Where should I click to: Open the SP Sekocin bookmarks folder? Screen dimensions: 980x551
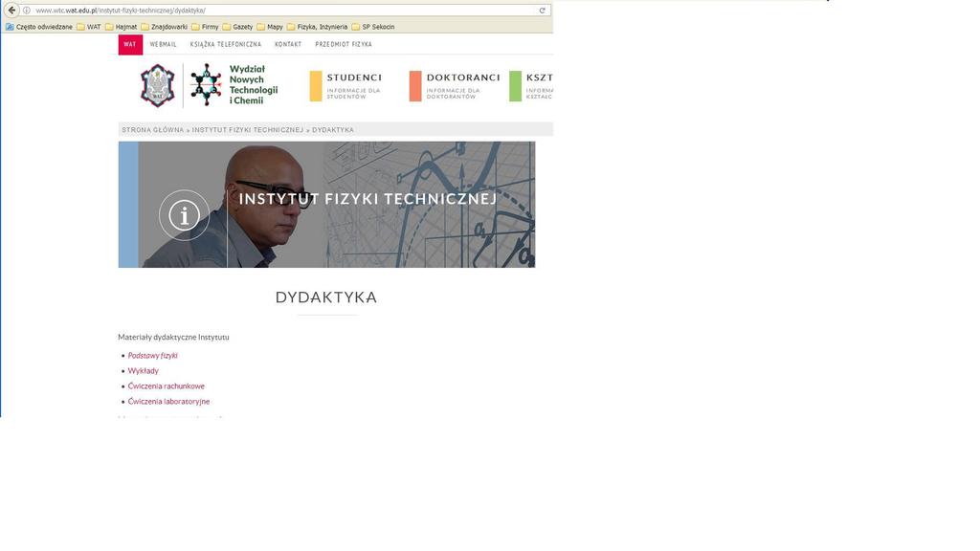point(373,27)
